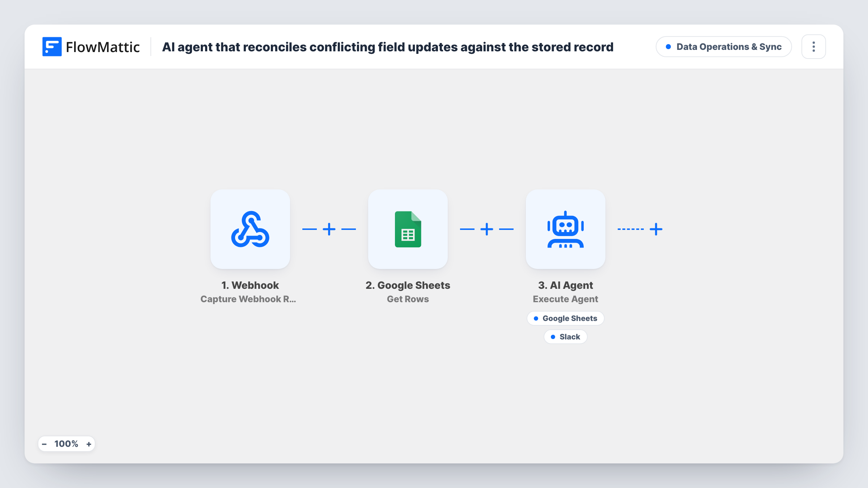Click the Data Operations & Sync tag
868x488 pixels.
click(x=724, y=47)
